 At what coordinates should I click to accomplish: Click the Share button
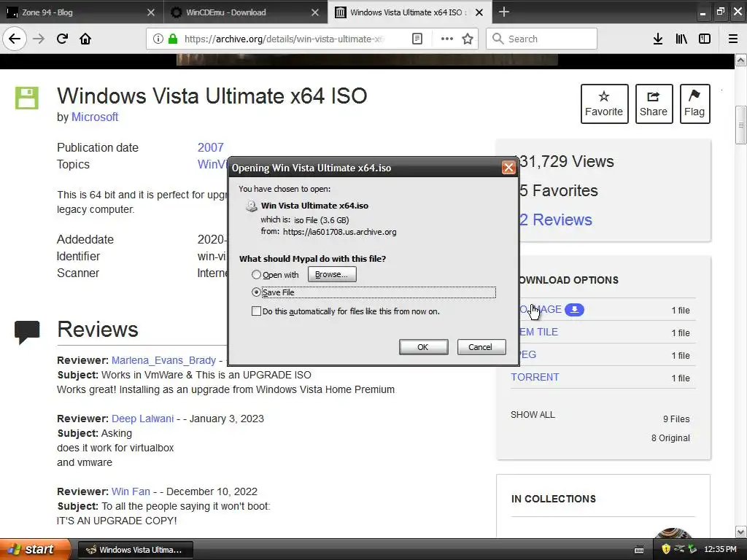(x=654, y=104)
